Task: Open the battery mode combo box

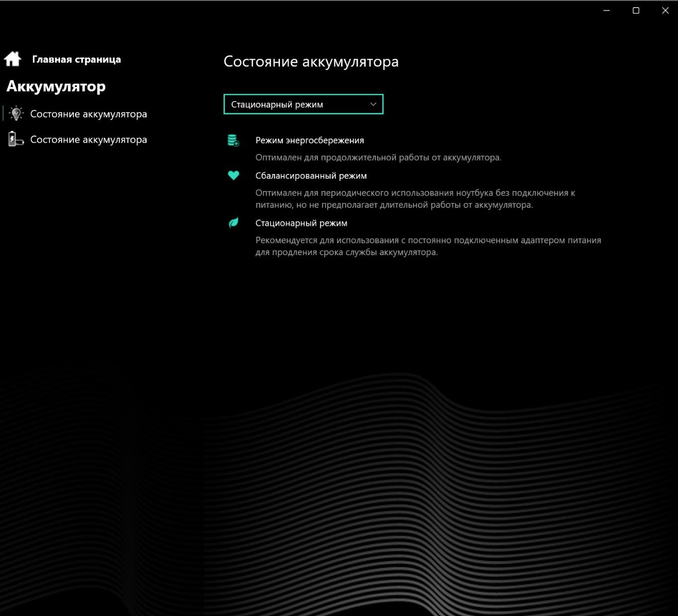Action: (x=304, y=104)
